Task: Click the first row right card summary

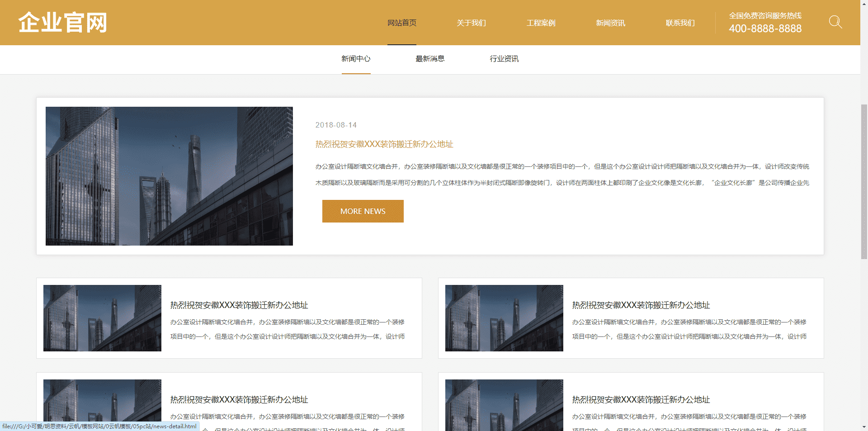Action: tap(689, 329)
